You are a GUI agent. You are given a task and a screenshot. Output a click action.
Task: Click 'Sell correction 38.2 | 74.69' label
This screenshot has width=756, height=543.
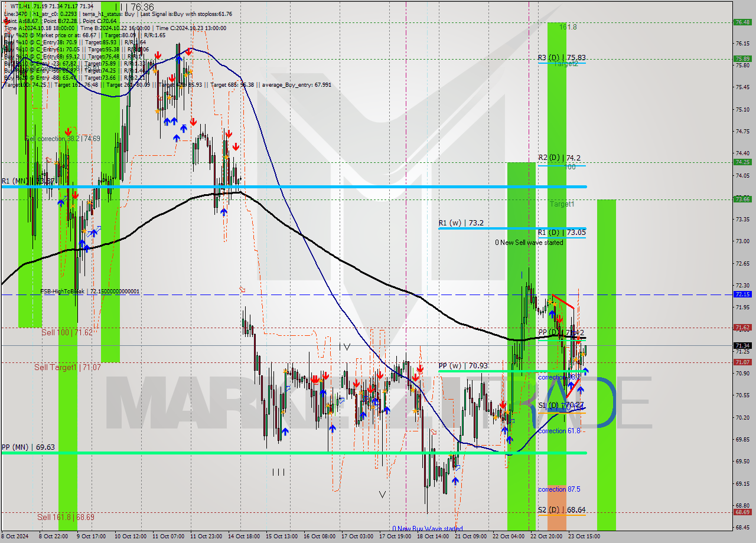click(x=63, y=139)
